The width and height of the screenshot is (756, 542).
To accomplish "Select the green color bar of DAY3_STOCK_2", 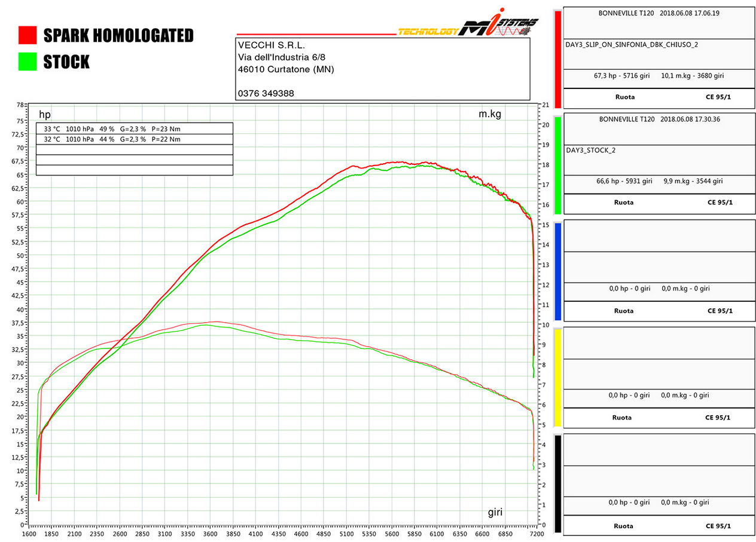I will [x=557, y=165].
